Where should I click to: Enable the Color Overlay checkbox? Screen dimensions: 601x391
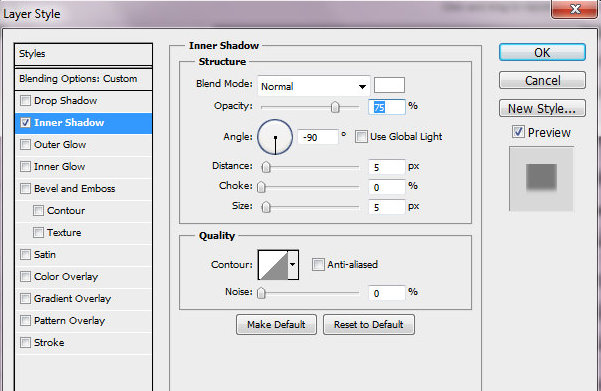[x=25, y=277]
